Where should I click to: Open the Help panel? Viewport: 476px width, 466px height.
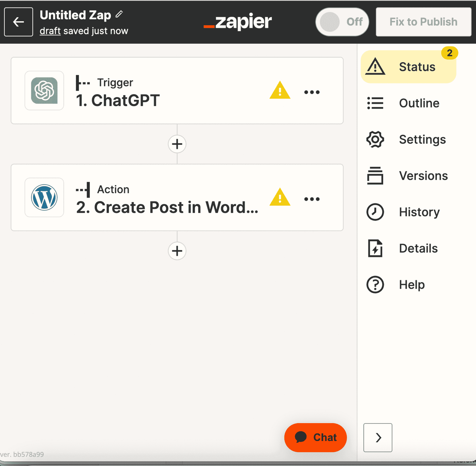pos(408,285)
